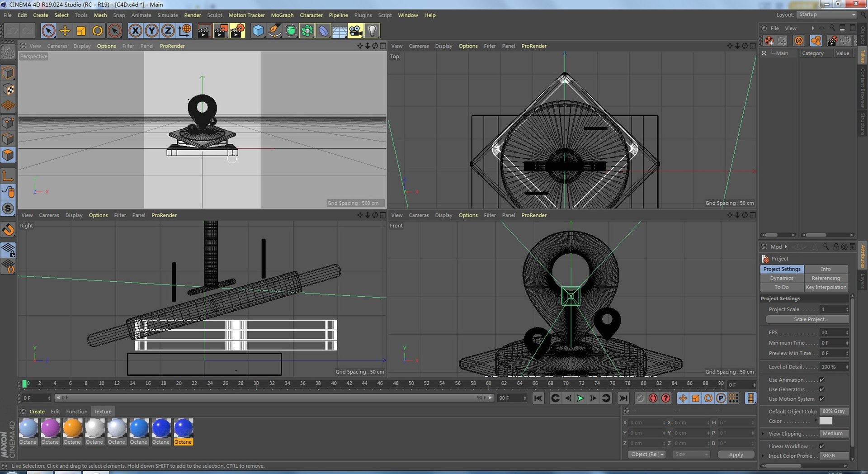Click the FPS value field
This screenshot has width=868, height=474.
click(x=835, y=332)
